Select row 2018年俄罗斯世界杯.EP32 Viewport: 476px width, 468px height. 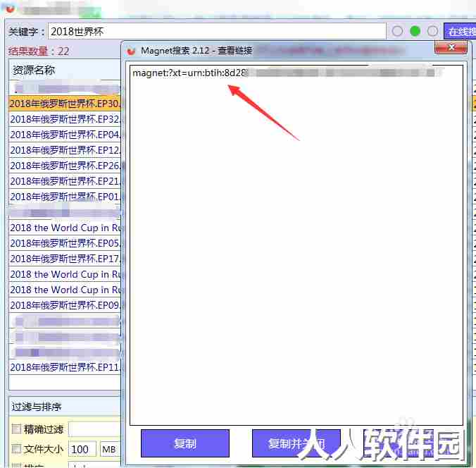[65, 119]
